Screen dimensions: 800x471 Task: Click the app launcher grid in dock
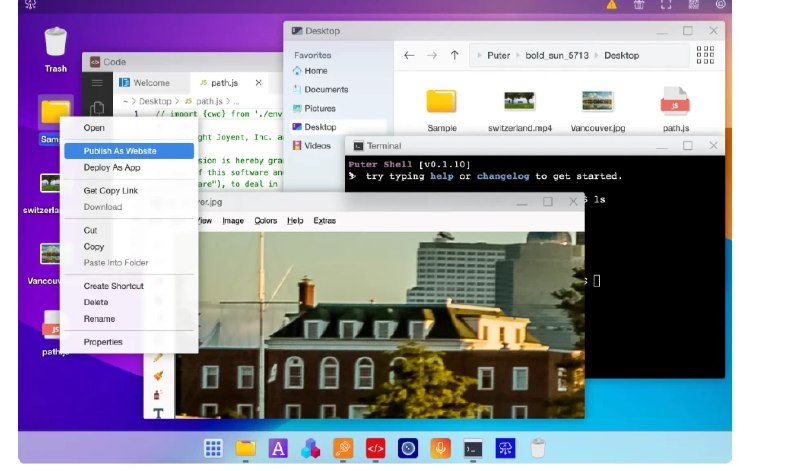[212, 448]
